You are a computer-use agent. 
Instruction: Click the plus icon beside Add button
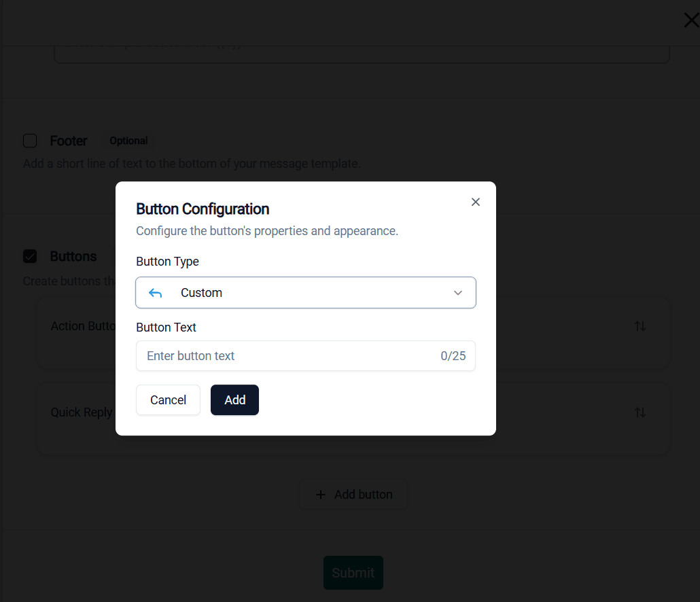[x=321, y=495]
